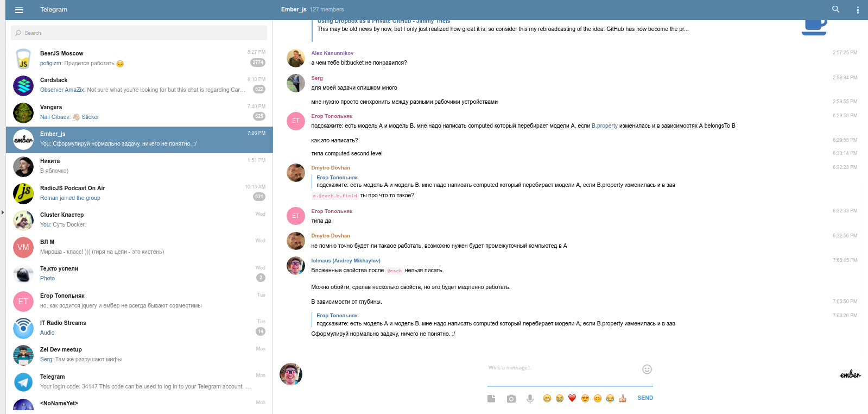Viewport: 868px width, 414px height.
Task: Open the RadioJS Podcast On Air chat
Action: click(x=139, y=193)
